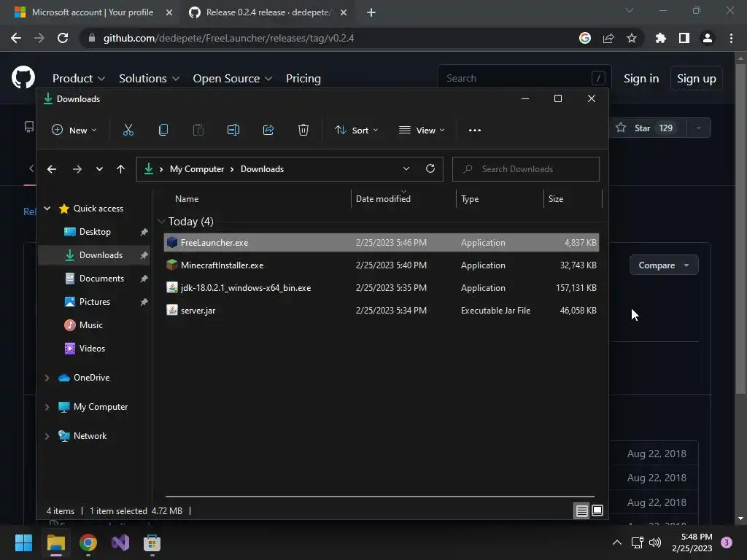Open the Compare dropdown on GitHub page
Image resolution: width=747 pixels, height=560 pixels.
click(664, 265)
